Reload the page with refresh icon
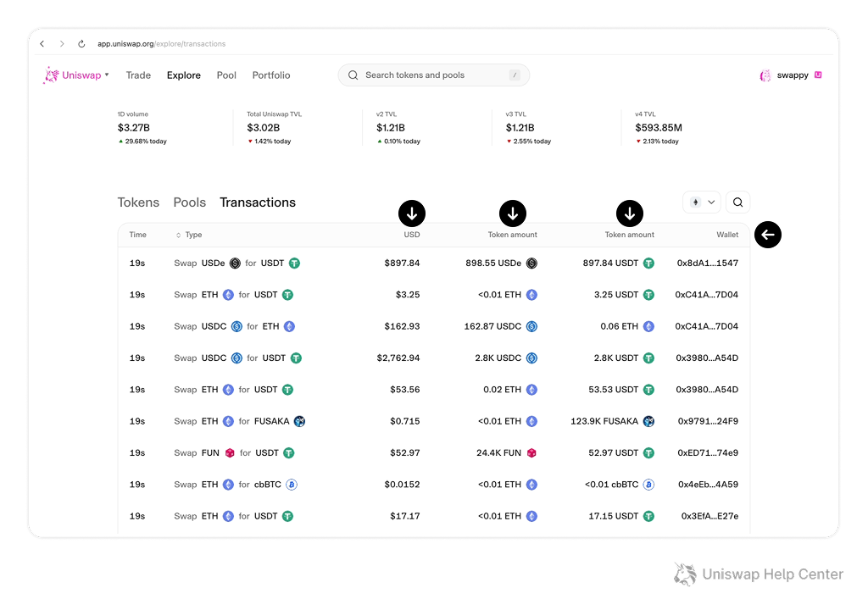 (81, 44)
